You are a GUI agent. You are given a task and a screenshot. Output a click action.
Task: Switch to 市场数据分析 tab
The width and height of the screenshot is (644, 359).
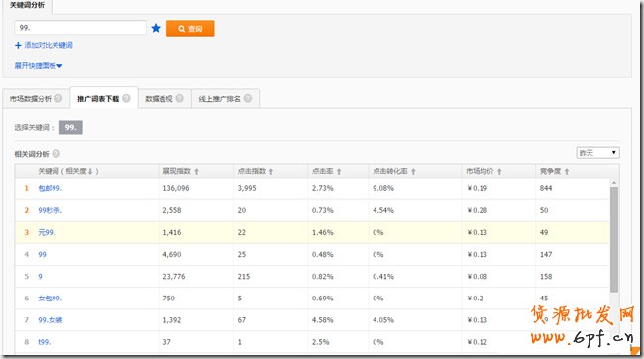(x=31, y=99)
